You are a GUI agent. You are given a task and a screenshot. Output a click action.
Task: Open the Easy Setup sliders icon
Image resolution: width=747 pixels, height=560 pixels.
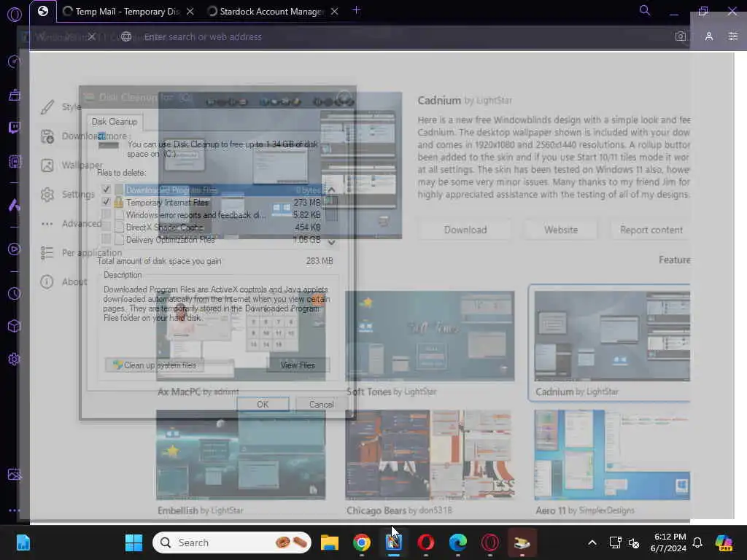point(733,36)
